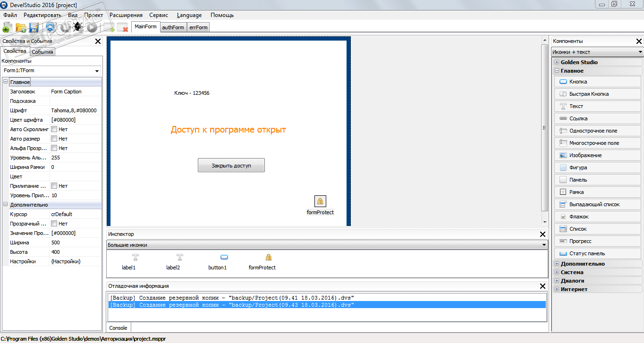Close the Отладочная информация panel
Viewport: 644px width, 343px height.
(x=542, y=286)
